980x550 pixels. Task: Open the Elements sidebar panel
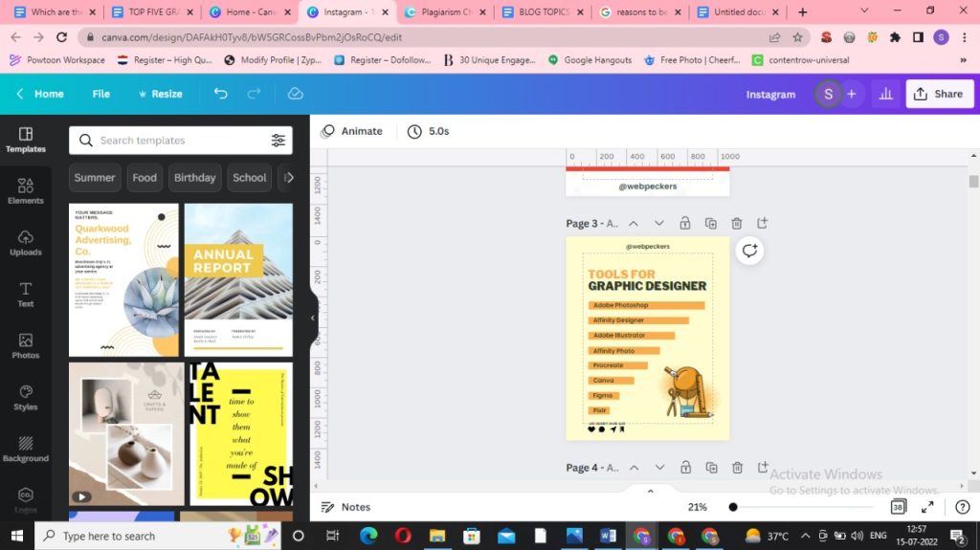(26, 191)
